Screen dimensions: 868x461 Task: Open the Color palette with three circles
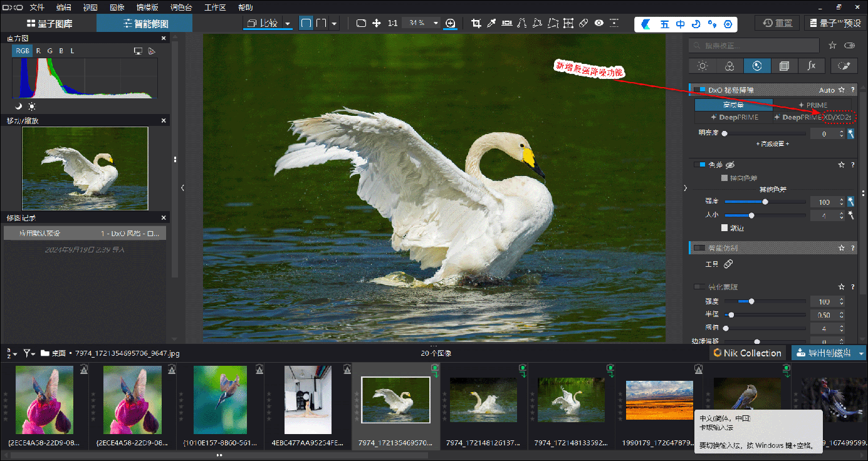[x=729, y=66]
